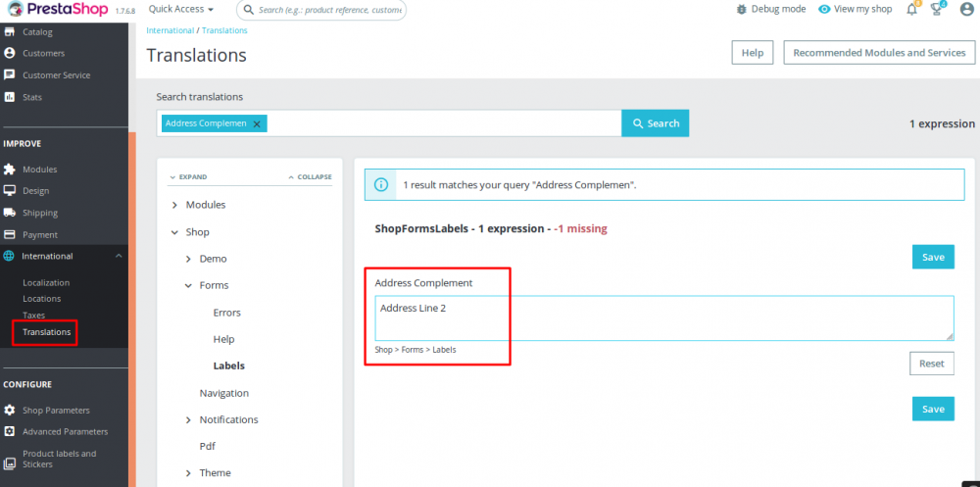
Task: Click the Modules puzzle icon
Action: (x=10, y=170)
